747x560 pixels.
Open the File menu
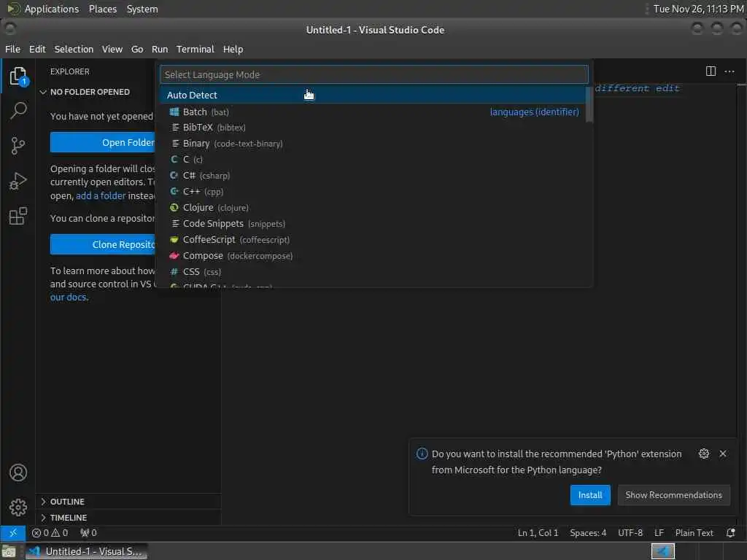(x=13, y=49)
